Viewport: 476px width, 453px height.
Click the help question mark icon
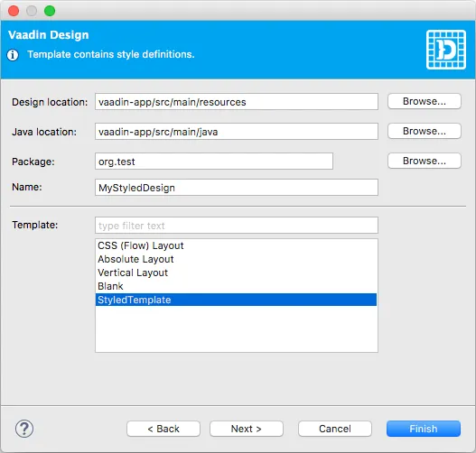point(24,429)
